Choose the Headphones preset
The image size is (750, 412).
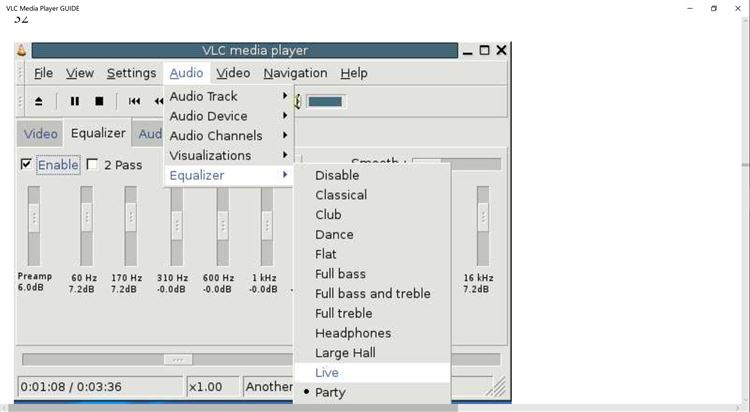click(x=372, y=333)
